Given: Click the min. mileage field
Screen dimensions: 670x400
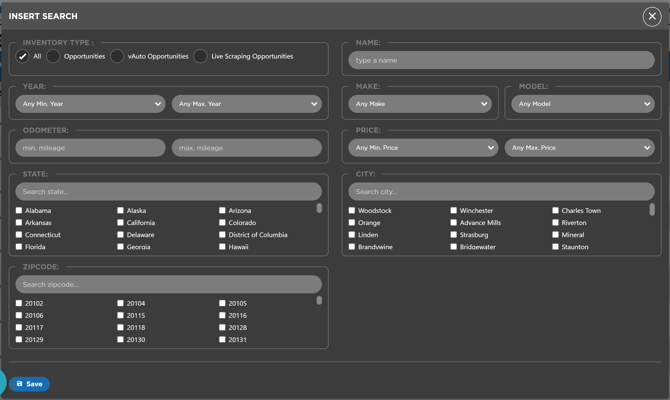Looking at the screenshot, I should 90,147.
